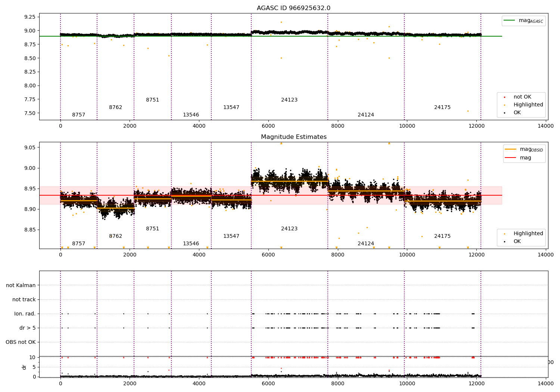
Task: Click the Magnitude Estimates plot title
Action: (293, 137)
